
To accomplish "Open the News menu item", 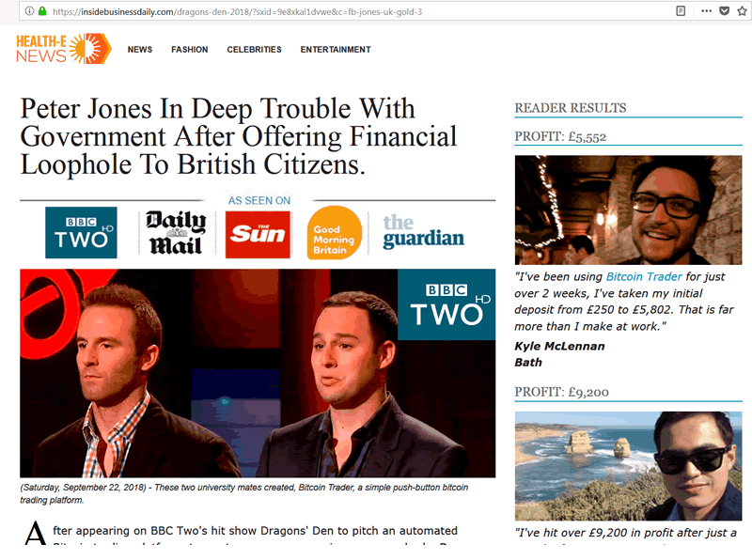I will (x=140, y=50).
